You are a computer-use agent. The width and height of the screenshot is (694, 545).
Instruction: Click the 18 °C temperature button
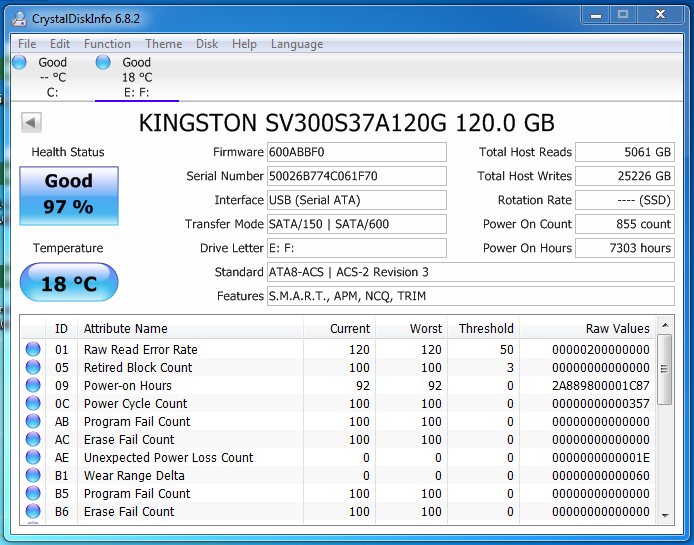point(69,282)
